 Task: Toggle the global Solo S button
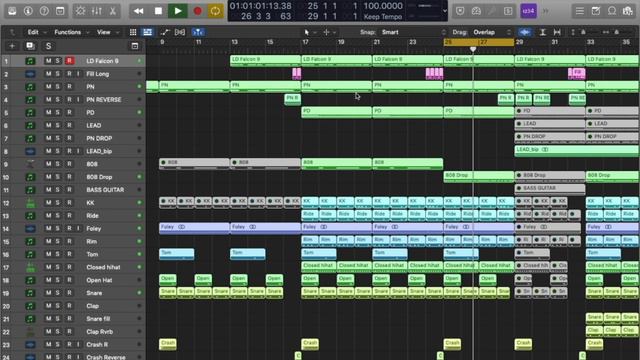[x=49, y=46]
